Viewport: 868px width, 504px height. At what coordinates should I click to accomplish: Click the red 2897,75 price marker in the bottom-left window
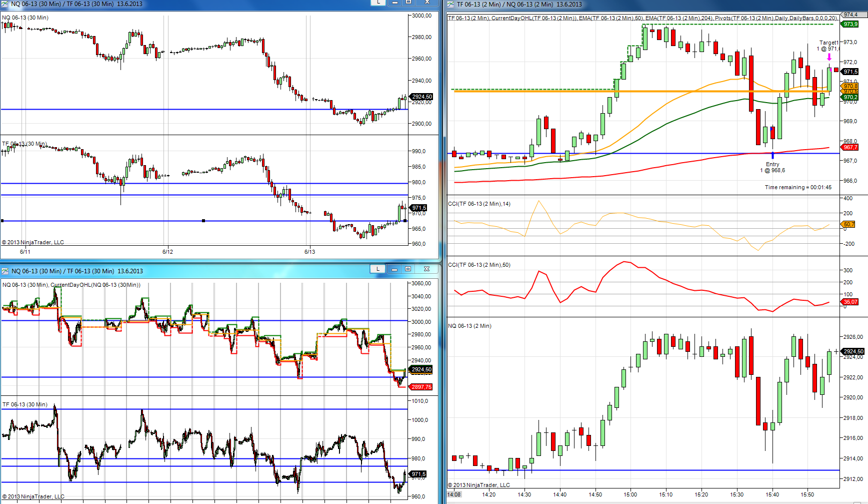(421, 387)
